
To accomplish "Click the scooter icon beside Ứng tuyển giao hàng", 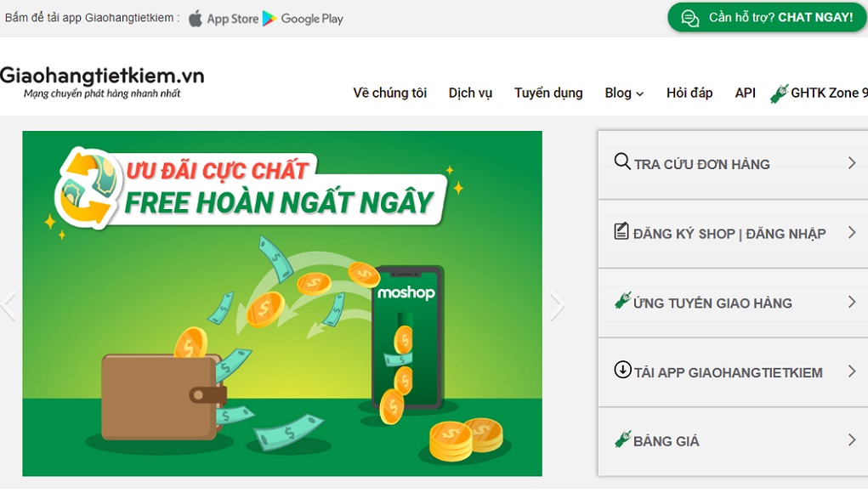I will click(x=623, y=300).
